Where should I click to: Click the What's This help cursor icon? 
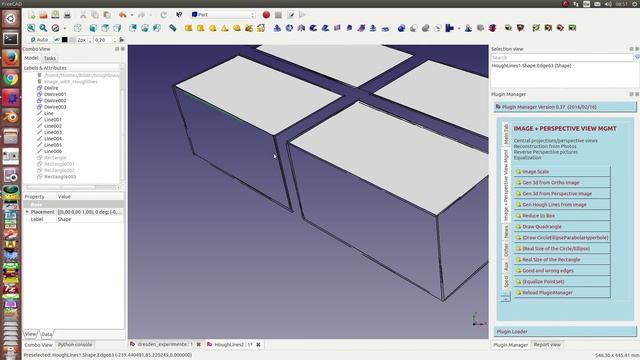pos(179,15)
